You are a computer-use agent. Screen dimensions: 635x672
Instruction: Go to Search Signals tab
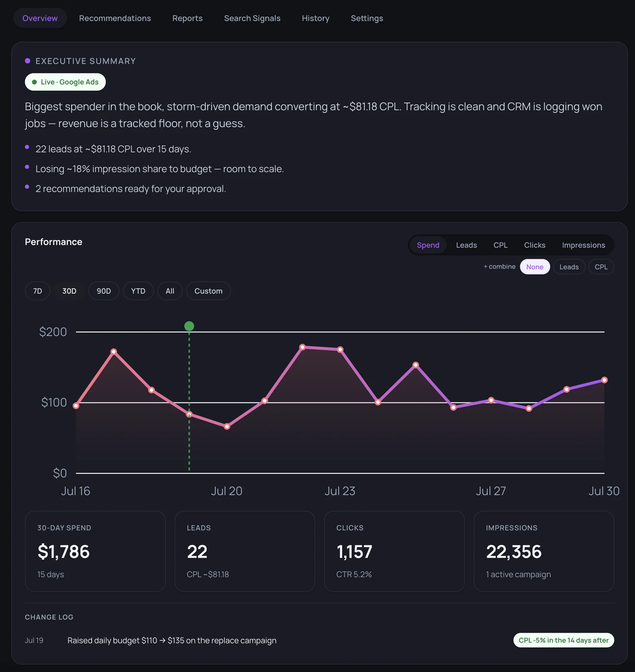252,18
